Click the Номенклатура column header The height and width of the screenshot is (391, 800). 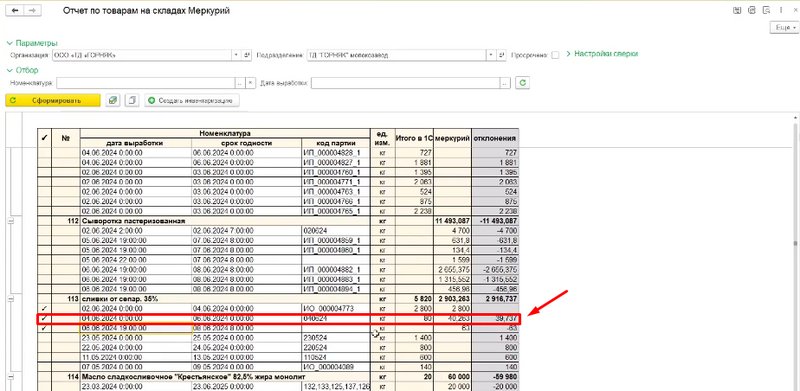click(x=225, y=133)
